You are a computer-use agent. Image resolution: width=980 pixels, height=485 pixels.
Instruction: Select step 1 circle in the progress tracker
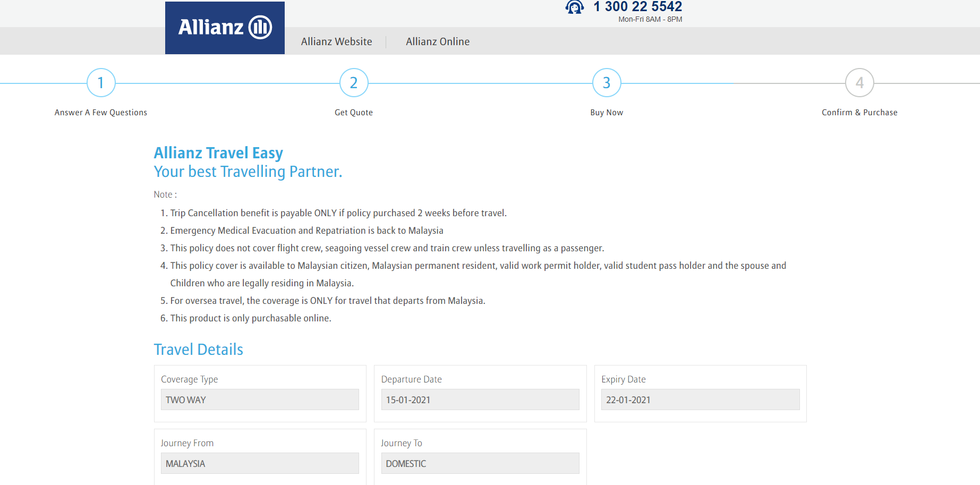pyautogui.click(x=100, y=82)
